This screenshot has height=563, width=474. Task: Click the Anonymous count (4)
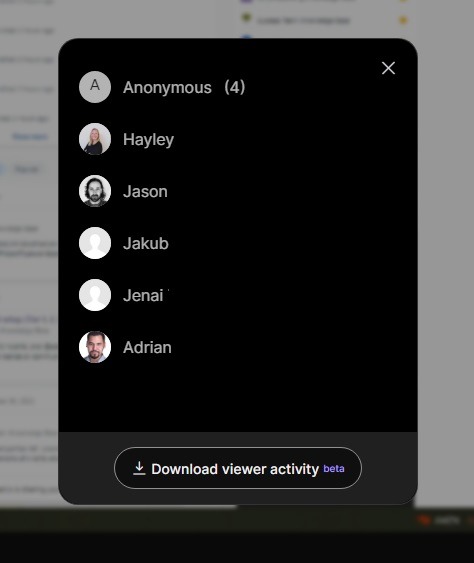point(234,87)
